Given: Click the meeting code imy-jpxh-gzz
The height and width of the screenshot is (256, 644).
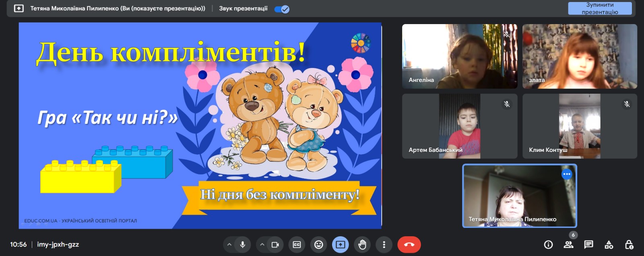Looking at the screenshot, I should point(58,244).
